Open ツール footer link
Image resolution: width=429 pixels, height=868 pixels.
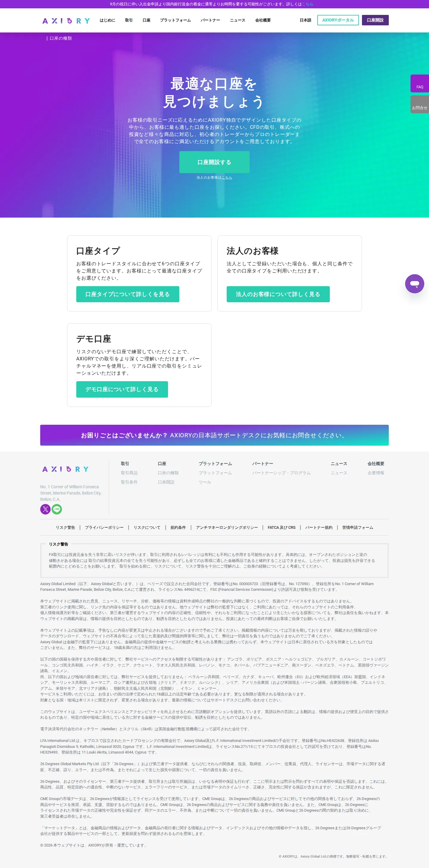pyautogui.click(x=205, y=482)
